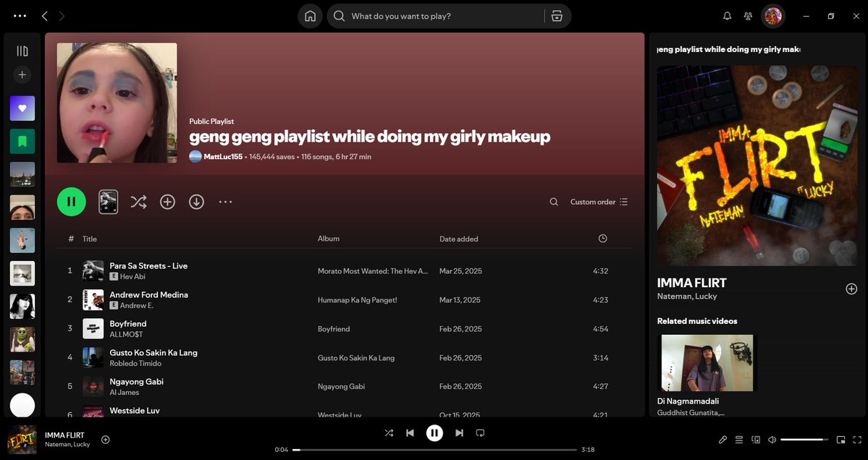Open the user profile avatar menu
868x460 pixels.
(772, 16)
